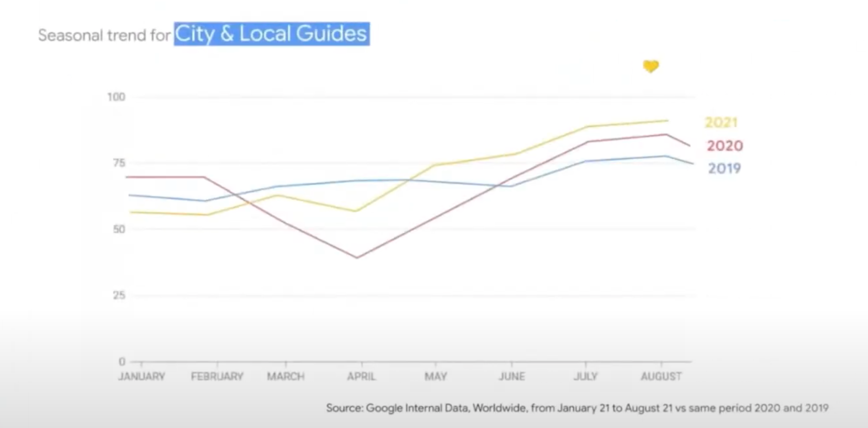The height and width of the screenshot is (428, 868).
Task: Click the 2019 legend label
Action: click(x=725, y=168)
